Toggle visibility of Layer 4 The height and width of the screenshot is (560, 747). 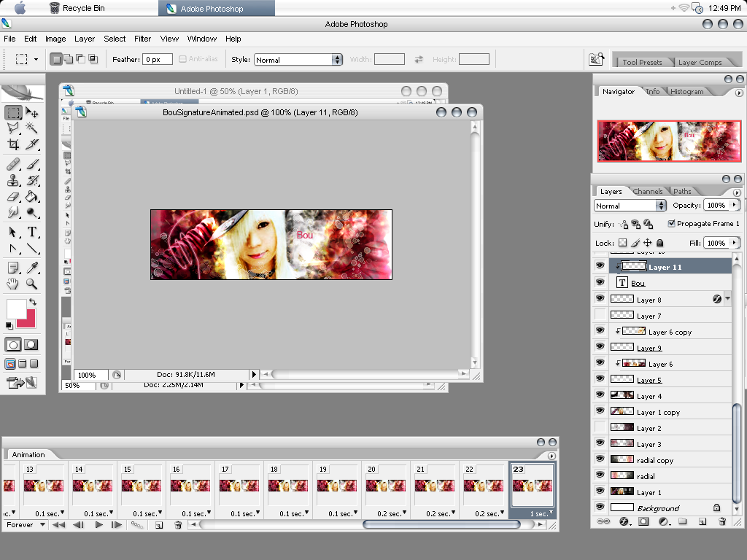click(600, 394)
